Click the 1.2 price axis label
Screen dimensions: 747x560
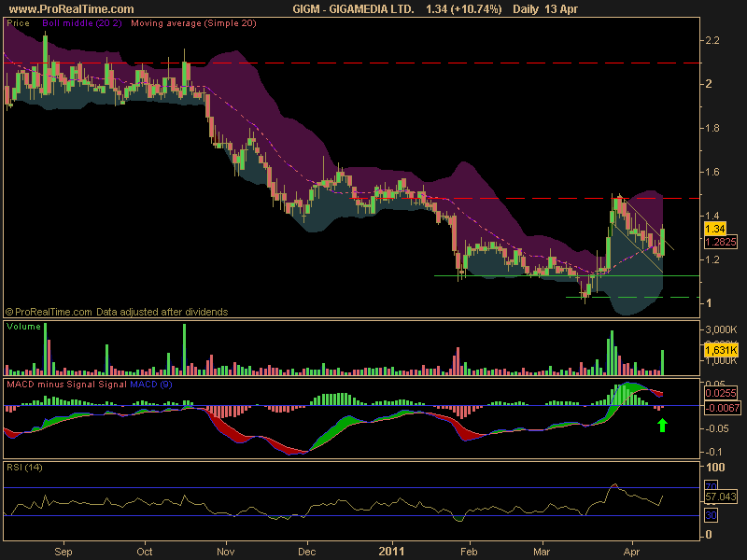point(712,259)
